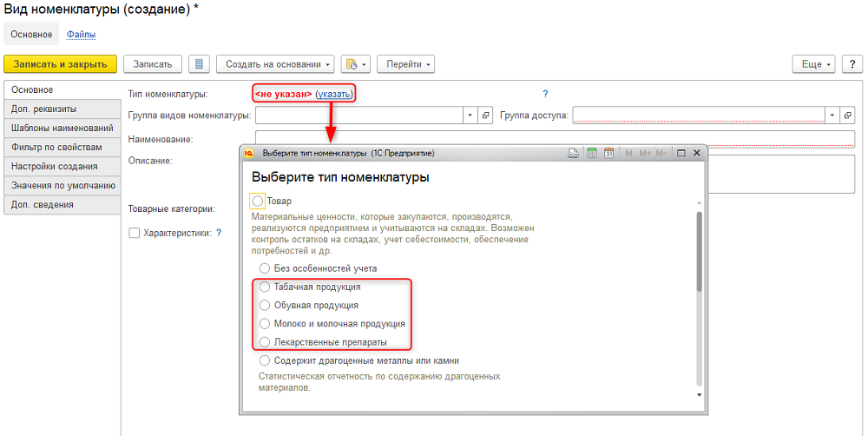Expand Группа доступа dropdown arrow
The width and height of the screenshot is (868, 436).
832,116
